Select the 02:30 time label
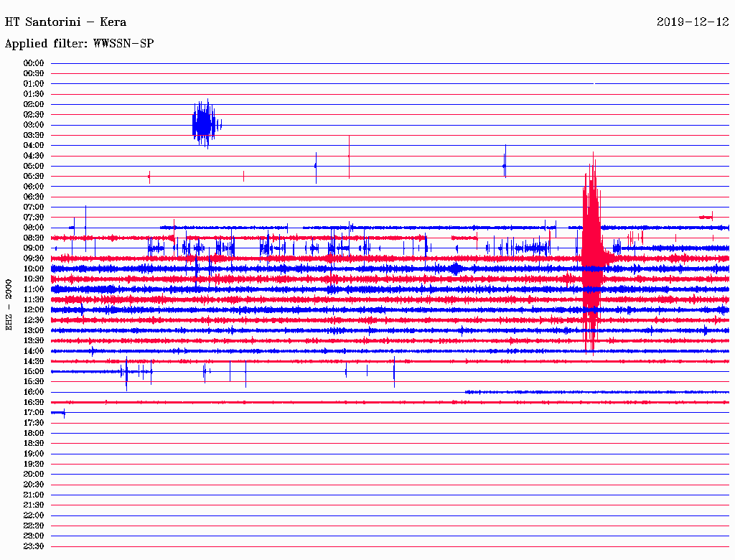The height and width of the screenshot is (560, 735). point(34,114)
